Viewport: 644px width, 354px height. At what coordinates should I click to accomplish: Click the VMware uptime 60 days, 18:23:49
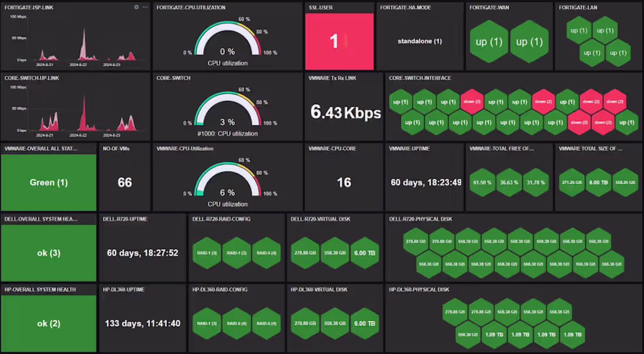tap(426, 182)
